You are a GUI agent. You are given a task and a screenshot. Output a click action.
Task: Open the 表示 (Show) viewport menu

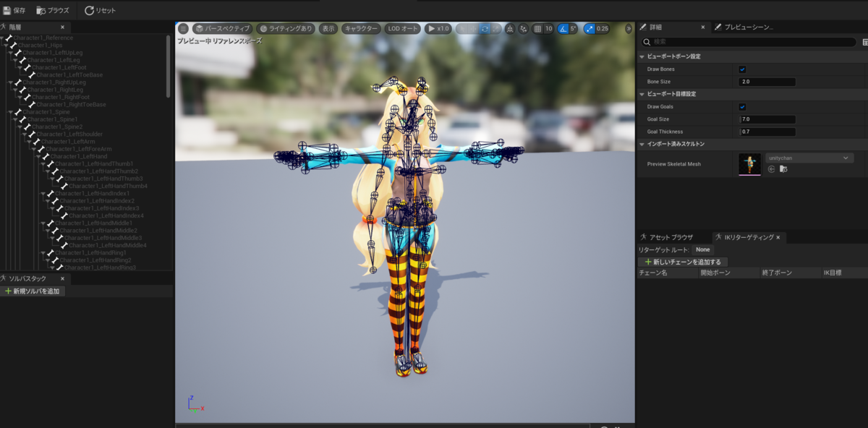[328, 28]
